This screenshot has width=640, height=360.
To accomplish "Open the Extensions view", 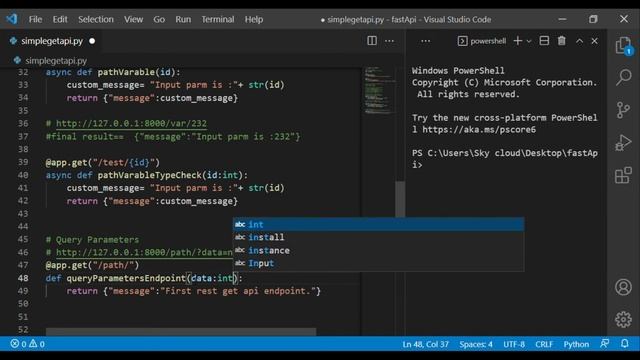I will [623, 176].
